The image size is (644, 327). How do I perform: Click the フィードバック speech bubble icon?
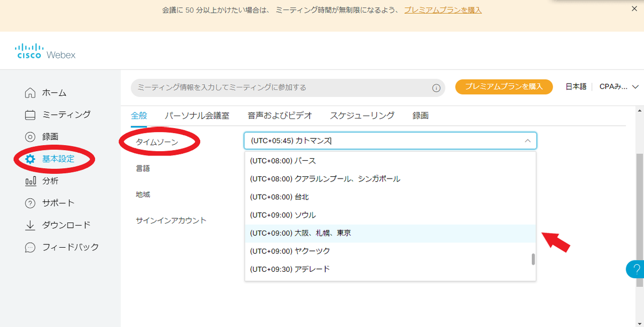(x=31, y=248)
